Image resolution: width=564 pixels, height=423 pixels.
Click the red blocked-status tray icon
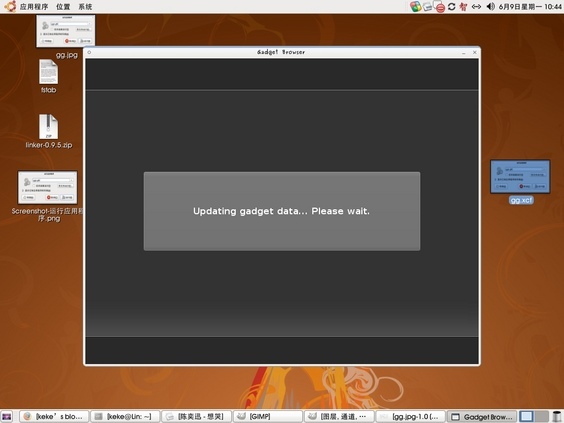click(439, 7)
